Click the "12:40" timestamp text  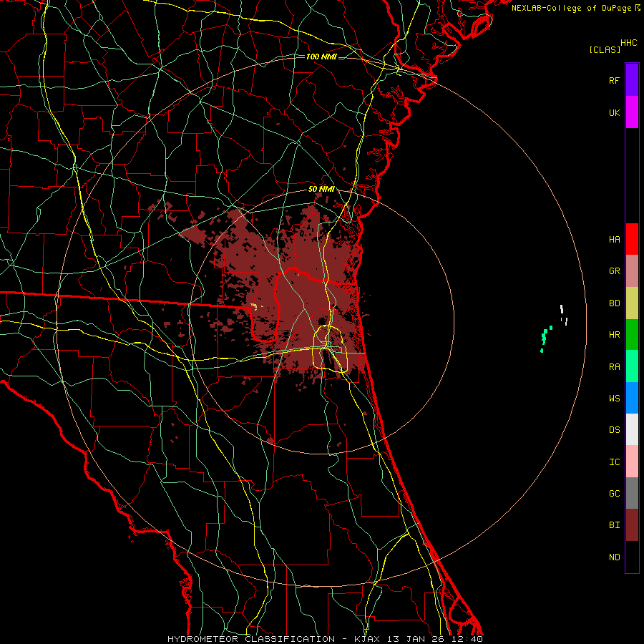(x=466, y=639)
